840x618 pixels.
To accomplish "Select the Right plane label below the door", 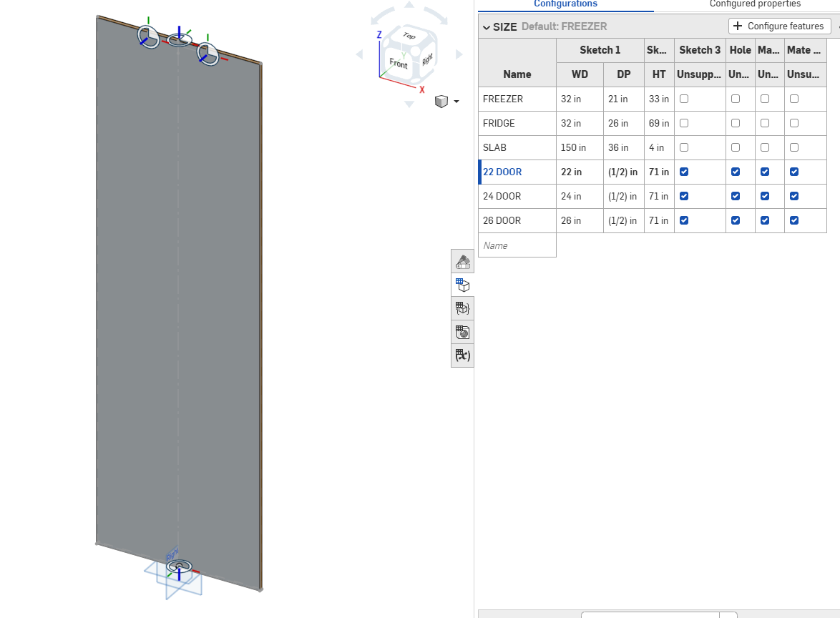I will point(172,554).
